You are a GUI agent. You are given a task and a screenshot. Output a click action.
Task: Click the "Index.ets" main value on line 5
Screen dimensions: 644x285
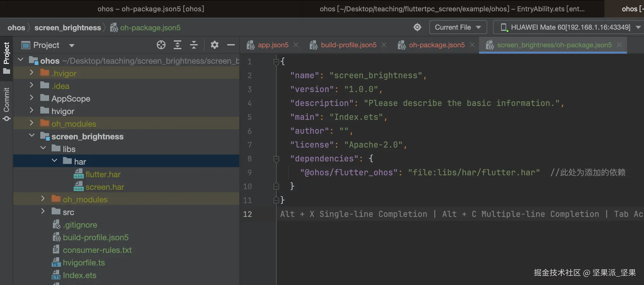coord(356,117)
